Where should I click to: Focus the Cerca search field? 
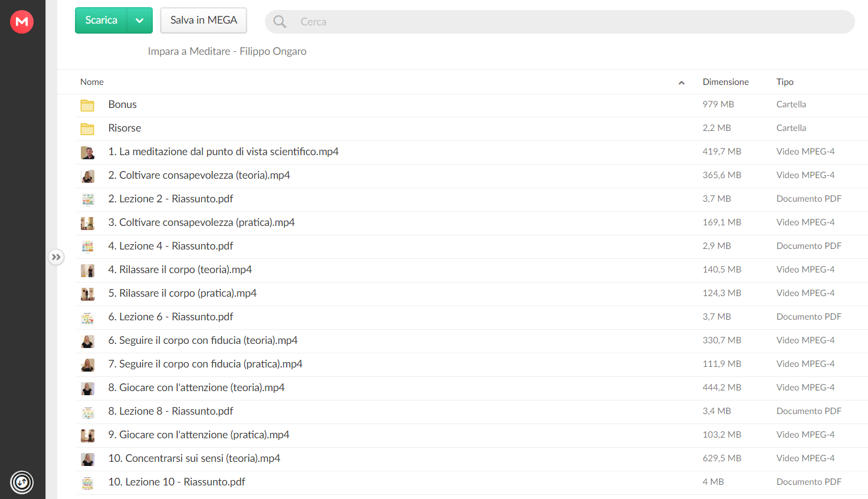[560, 22]
